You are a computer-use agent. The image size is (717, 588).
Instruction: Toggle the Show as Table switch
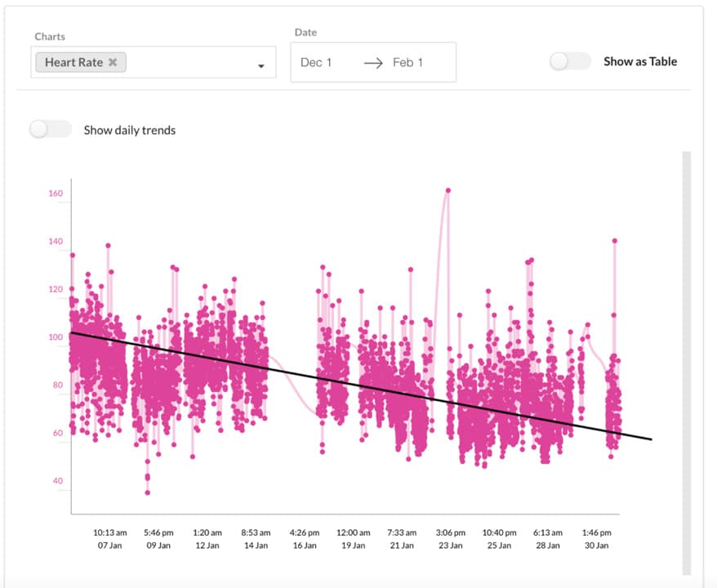point(570,61)
